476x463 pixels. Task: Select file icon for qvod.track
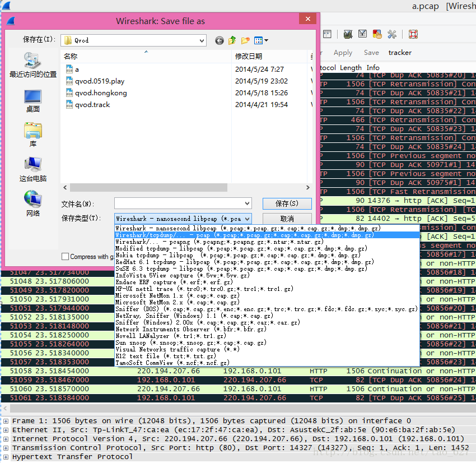coord(69,104)
